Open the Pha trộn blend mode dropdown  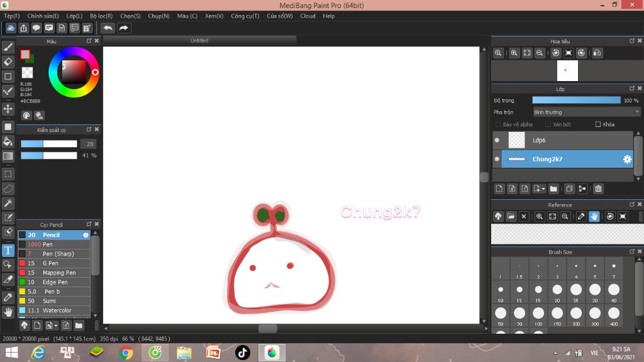pos(586,112)
